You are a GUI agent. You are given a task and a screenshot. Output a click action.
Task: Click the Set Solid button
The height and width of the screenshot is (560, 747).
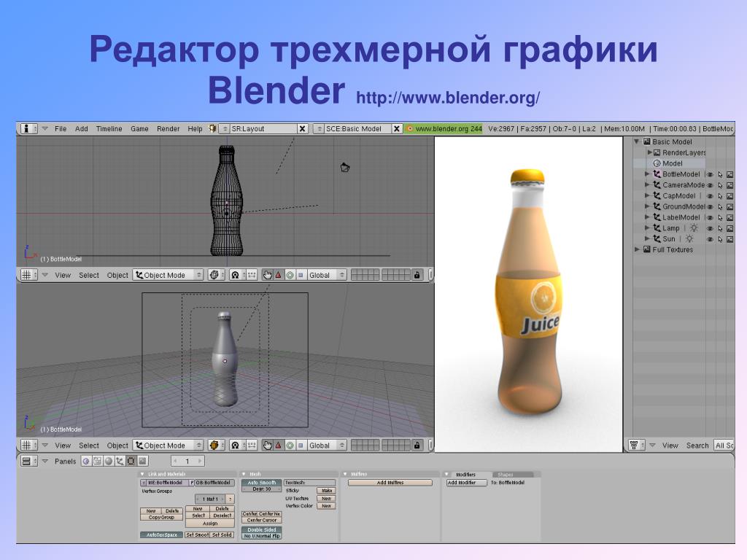(x=222, y=534)
